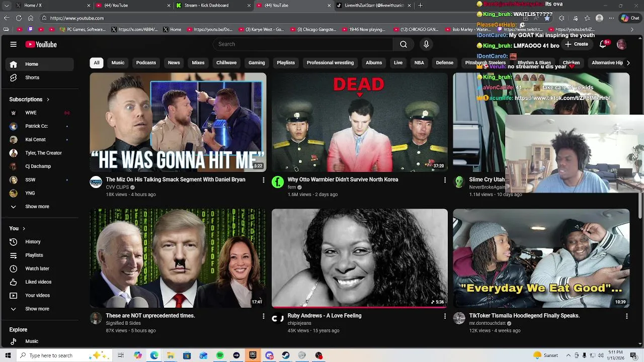Image resolution: width=644 pixels, height=362 pixels.
Task: Open The Miz talking smack video thumbnail
Action: tap(178, 122)
